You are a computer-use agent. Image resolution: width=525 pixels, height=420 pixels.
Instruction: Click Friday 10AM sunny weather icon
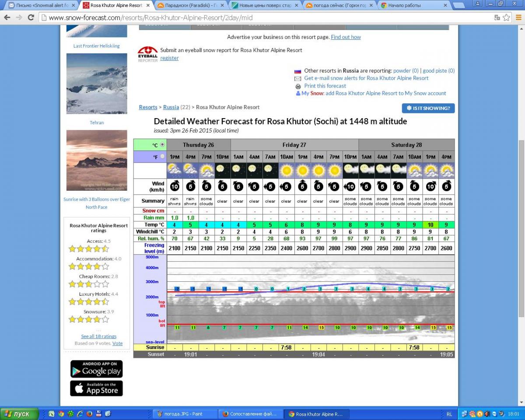pyautogui.click(x=286, y=170)
